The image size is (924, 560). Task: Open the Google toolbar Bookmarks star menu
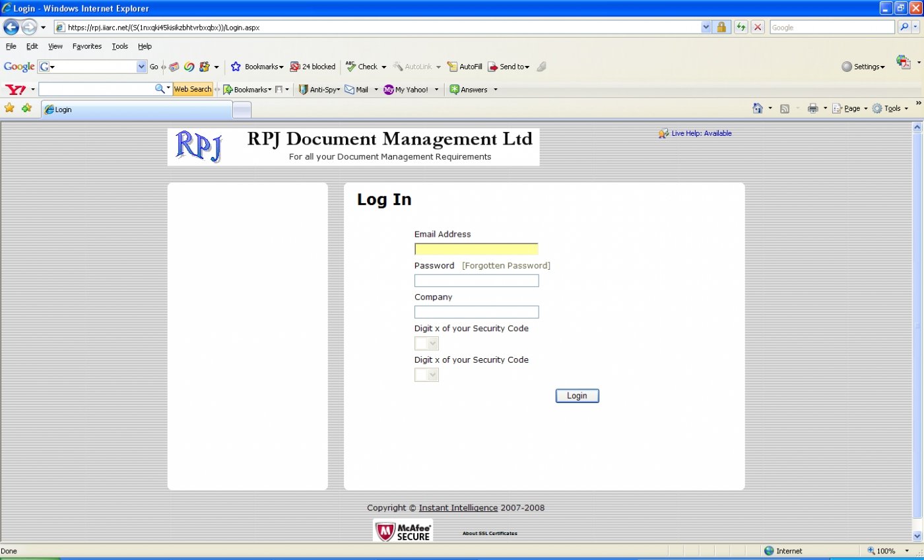(257, 67)
